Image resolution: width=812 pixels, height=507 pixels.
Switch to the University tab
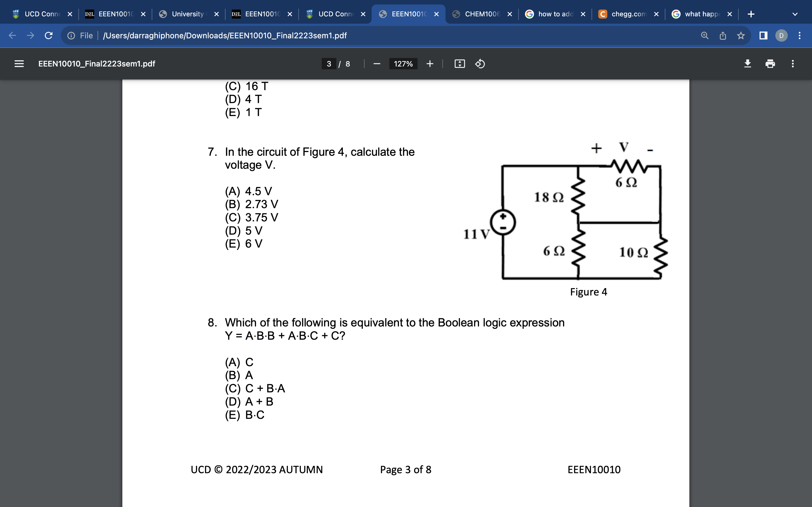187,14
